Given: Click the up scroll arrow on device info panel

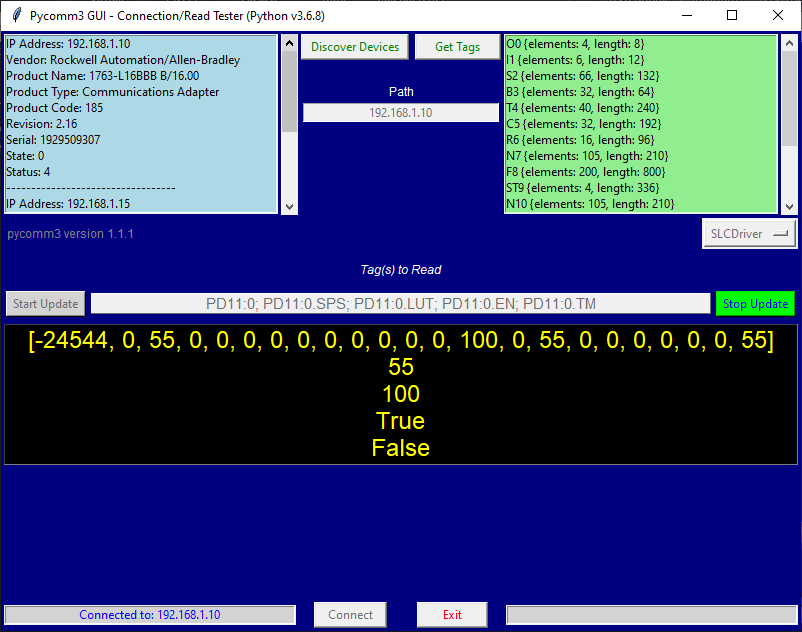Looking at the screenshot, I should [x=290, y=42].
